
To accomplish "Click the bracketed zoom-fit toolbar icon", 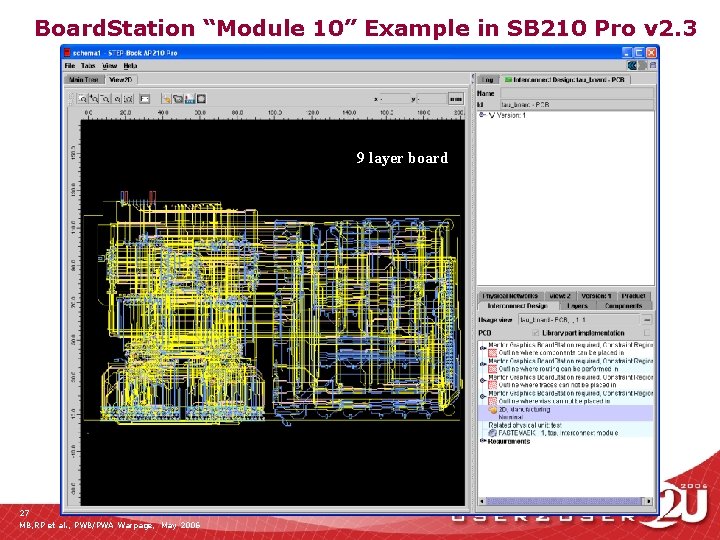I will pyautogui.click(x=129, y=98).
